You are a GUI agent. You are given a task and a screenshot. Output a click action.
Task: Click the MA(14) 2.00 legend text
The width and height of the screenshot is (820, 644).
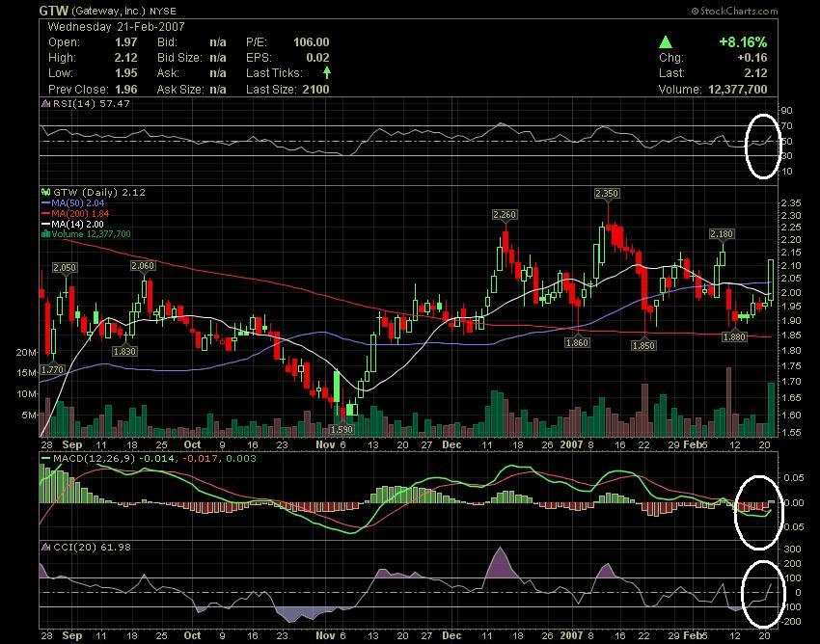click(77, 225)
